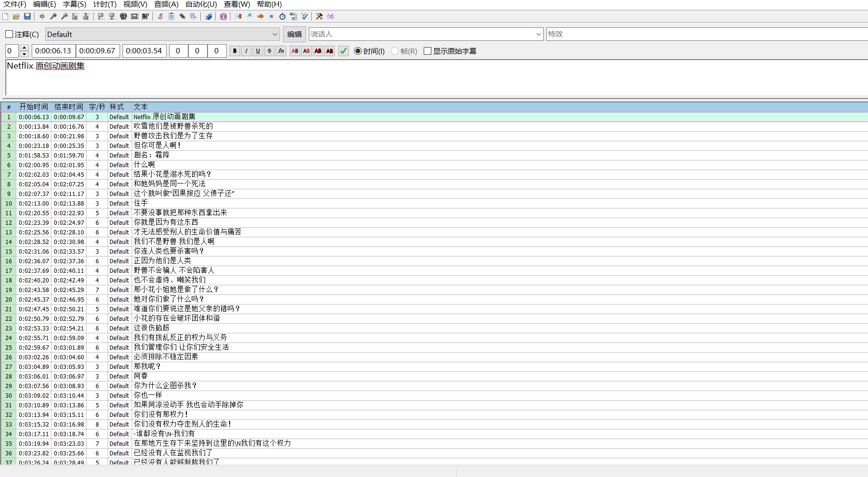
Task: Open the 音频(A) menu
Action: pyautogui.click(x=166, y=4)
